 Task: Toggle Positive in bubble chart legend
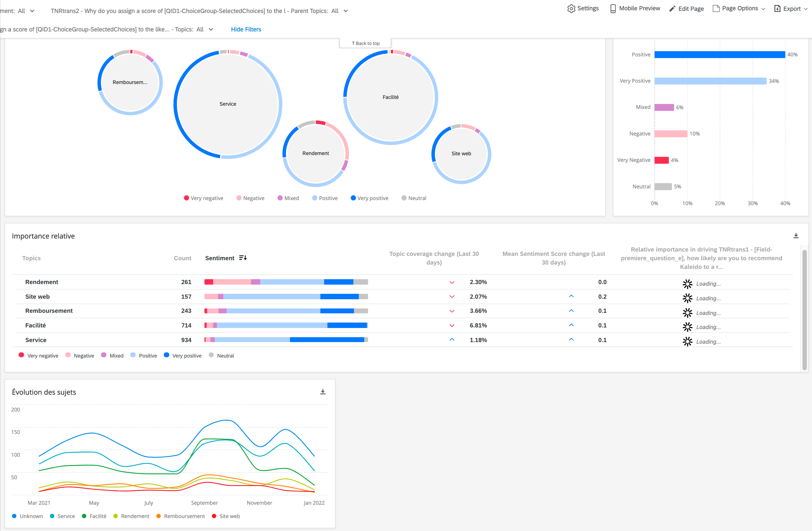324,198
